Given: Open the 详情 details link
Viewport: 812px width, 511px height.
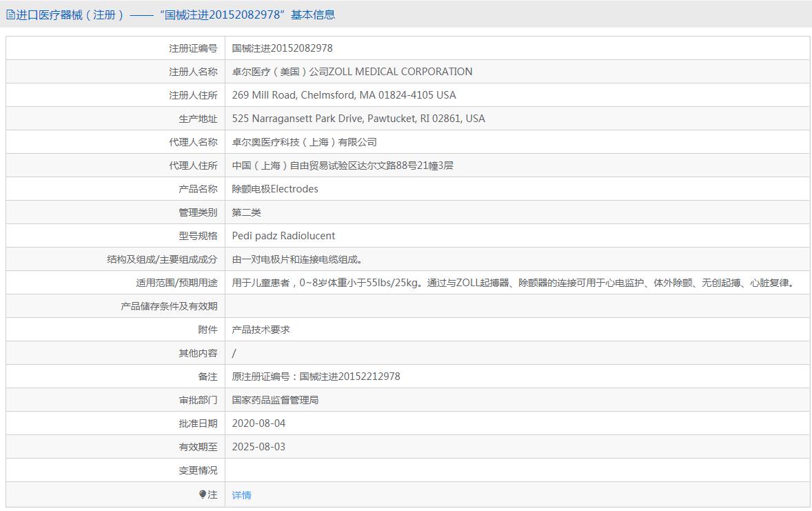Looking at the screenshot, I should click(x=241, y=495).
